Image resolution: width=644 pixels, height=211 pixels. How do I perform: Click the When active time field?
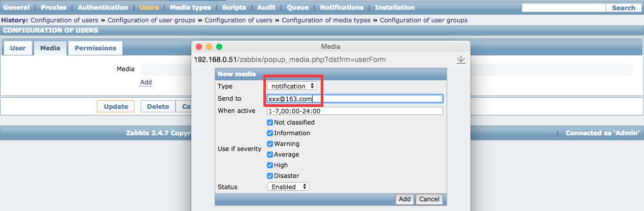click(x=355, y=111)
